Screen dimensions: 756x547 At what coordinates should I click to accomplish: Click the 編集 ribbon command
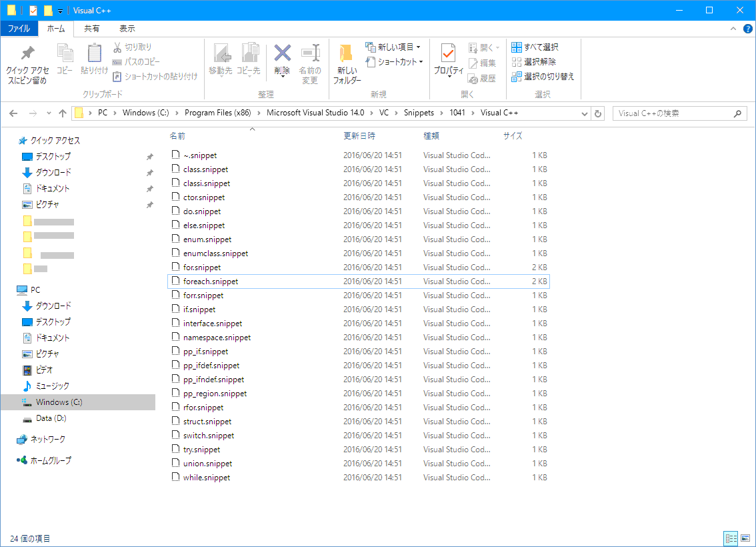pos(482,63)
